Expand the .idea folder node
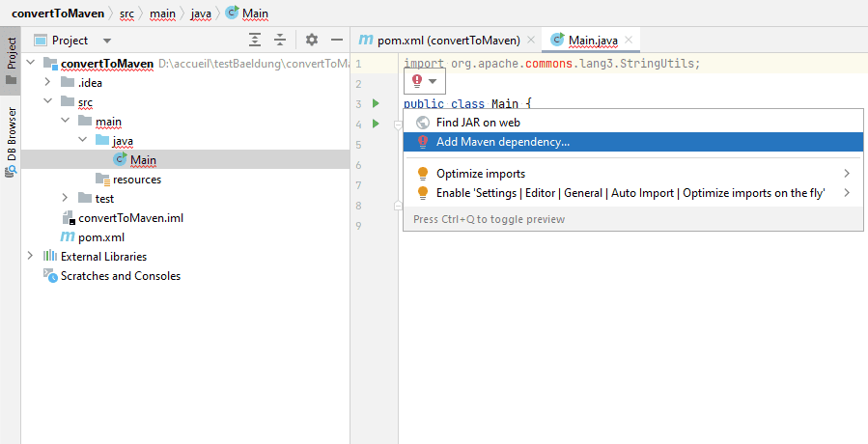The height and width of the screenshot is (444, 868). coord(47,83)
